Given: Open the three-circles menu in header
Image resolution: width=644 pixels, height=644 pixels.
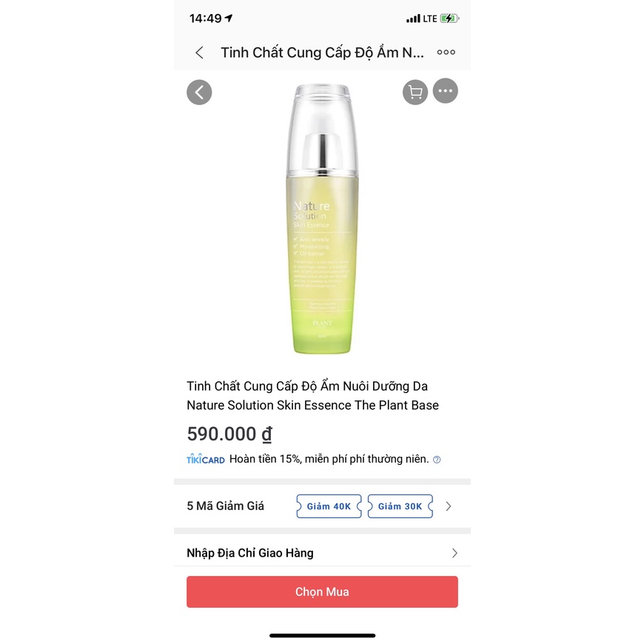Looking at the screenshot, I should pyautogui.click(x=446, y=52).
